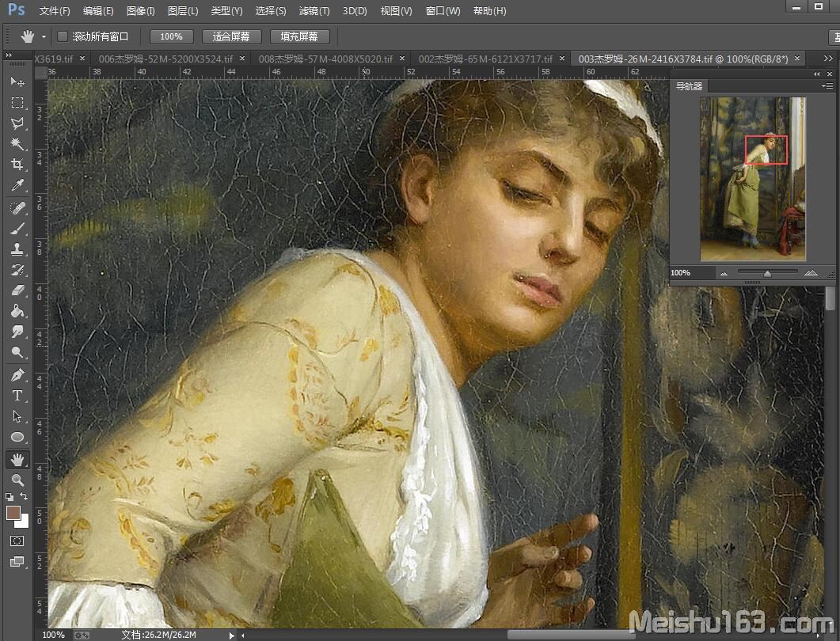Select the Brush tool
The height and width of the screenshot is (641, 840).
click(x=17, y=229)
